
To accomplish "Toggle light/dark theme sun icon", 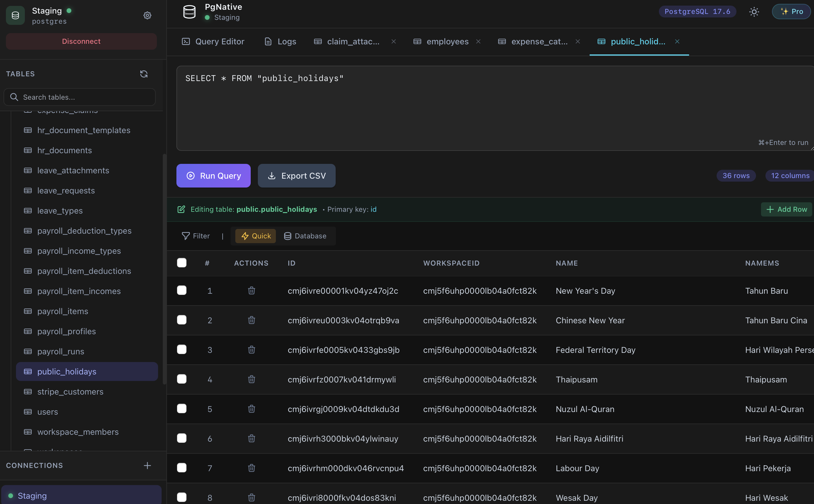I will 754,12.
